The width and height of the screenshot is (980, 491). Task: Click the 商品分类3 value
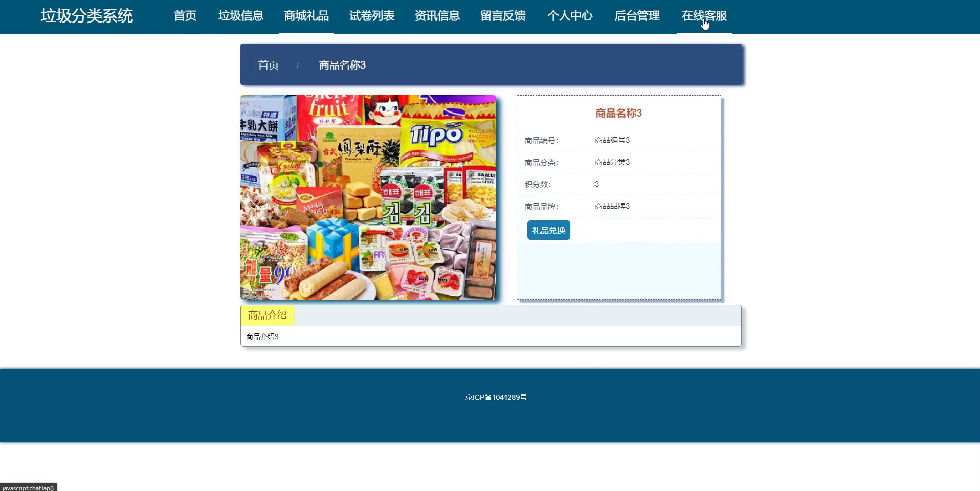click(612, 162)
